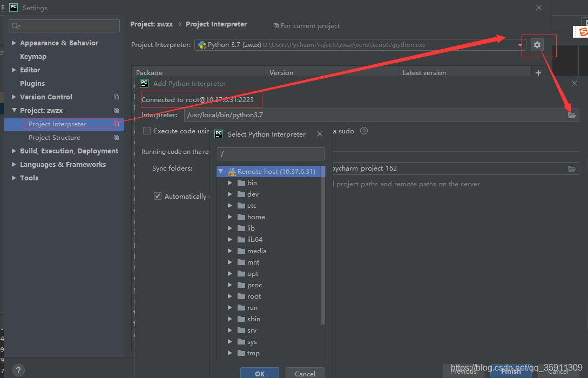
Task: Expand the Editor settings section
Action: pos(14,70)
